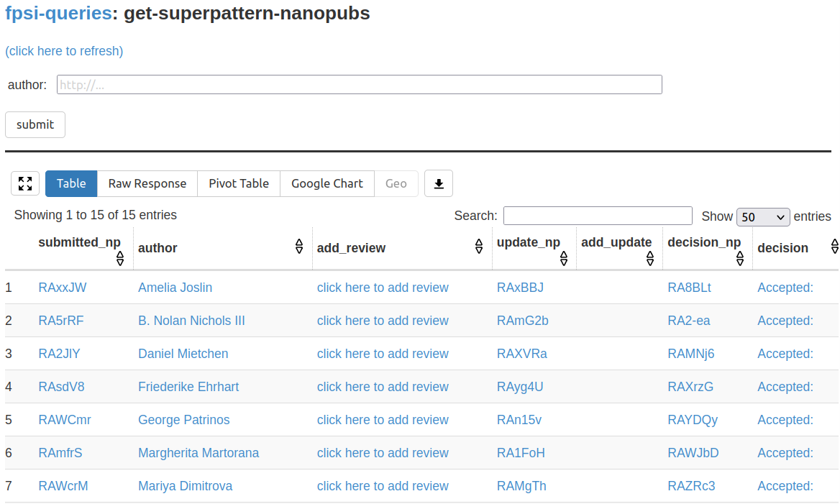
Task: Select the Google Chart tab
Action: 327,183
